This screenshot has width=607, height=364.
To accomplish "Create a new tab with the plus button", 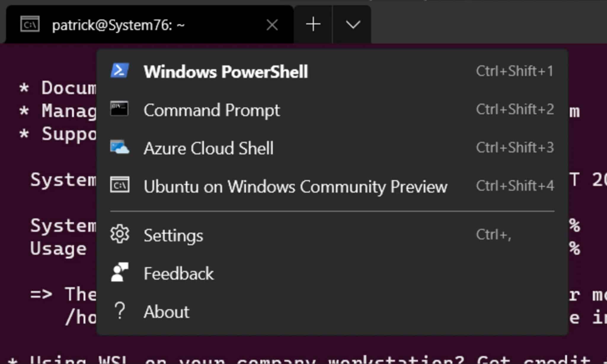I will pos(313,24).
